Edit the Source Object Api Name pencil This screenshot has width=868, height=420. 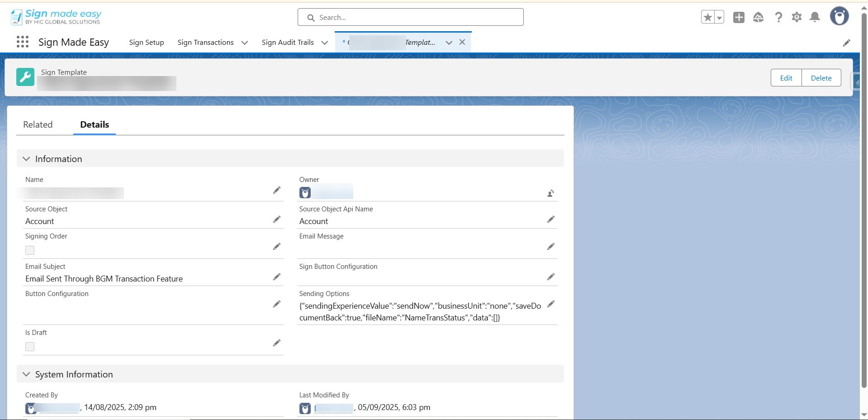tap(551, 220)
